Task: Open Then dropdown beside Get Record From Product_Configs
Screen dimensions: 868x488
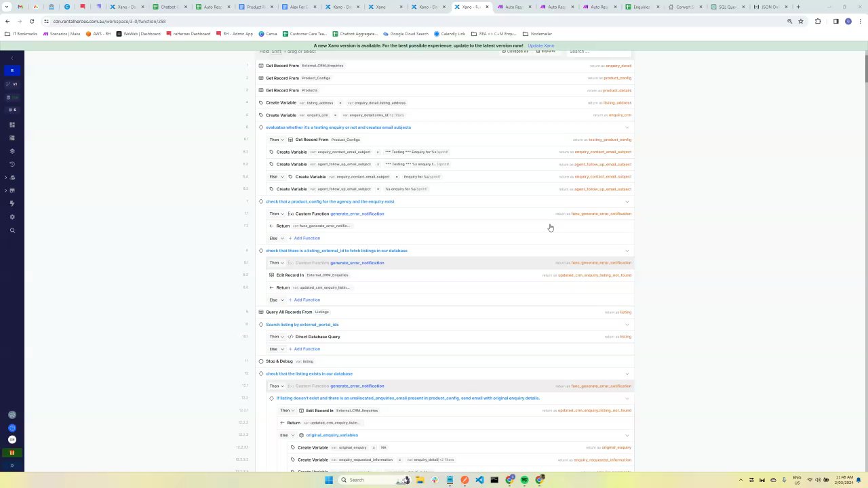Action: tap(277, 140)
